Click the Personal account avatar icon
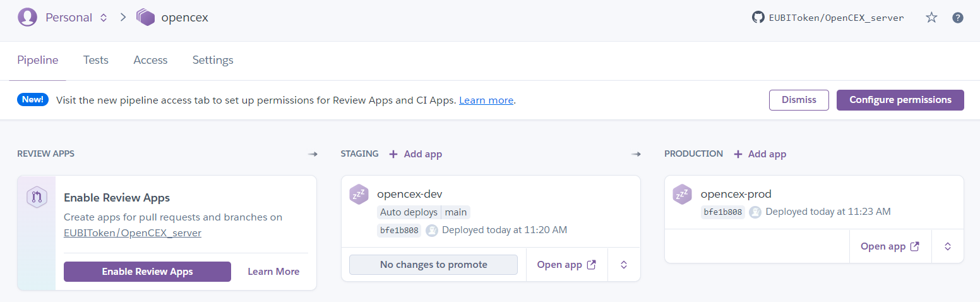The width and height of the screenshot is (980, 302). click(x=27, y=17)
